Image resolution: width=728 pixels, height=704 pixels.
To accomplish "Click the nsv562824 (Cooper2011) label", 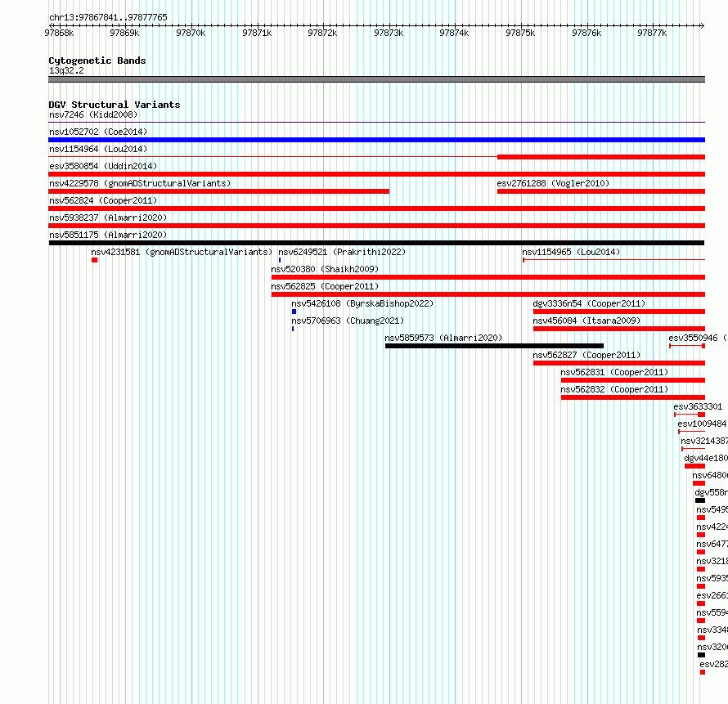I will point(103,200).
